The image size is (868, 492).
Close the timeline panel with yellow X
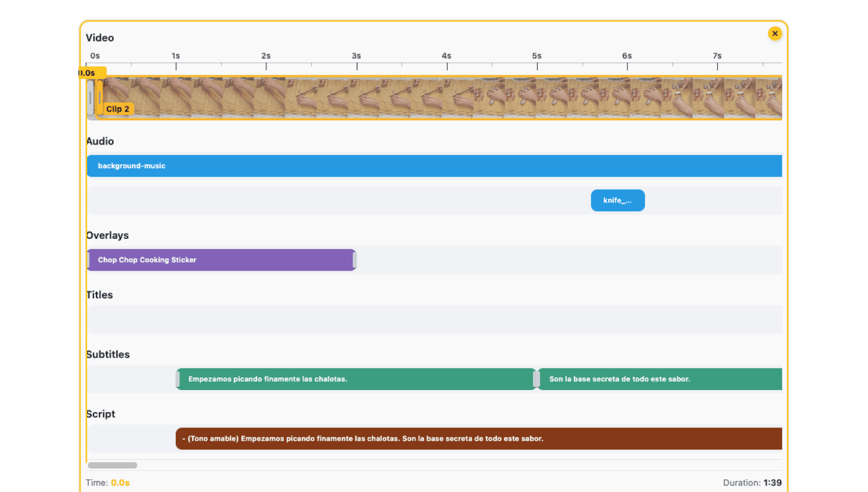coord(774,34)
